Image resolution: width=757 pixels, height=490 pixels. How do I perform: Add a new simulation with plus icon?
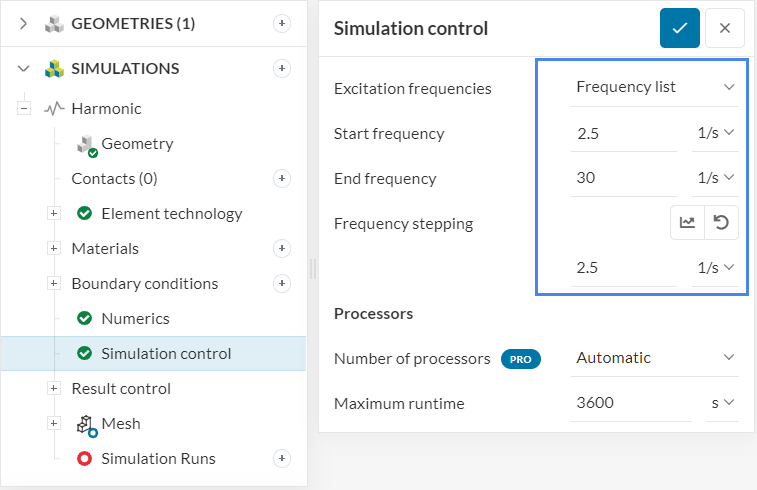point(282,69)
